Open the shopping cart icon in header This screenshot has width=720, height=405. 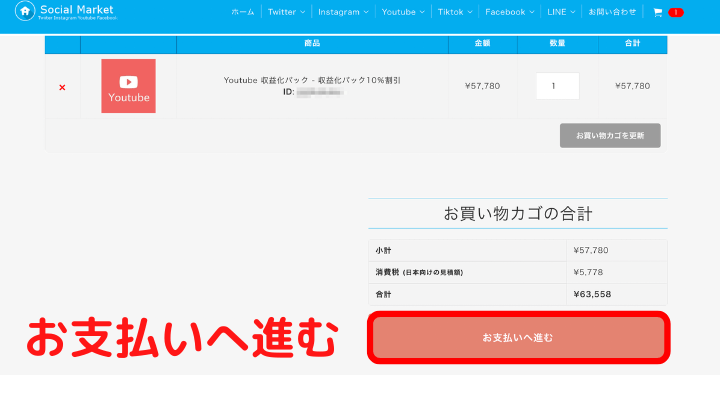point(658,12)
